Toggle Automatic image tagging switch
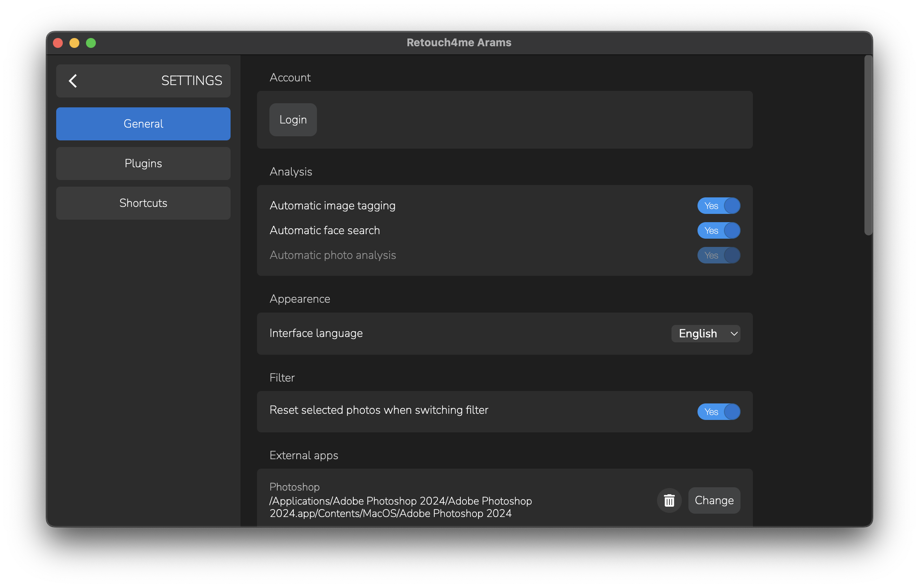 [x=718, y=206]
